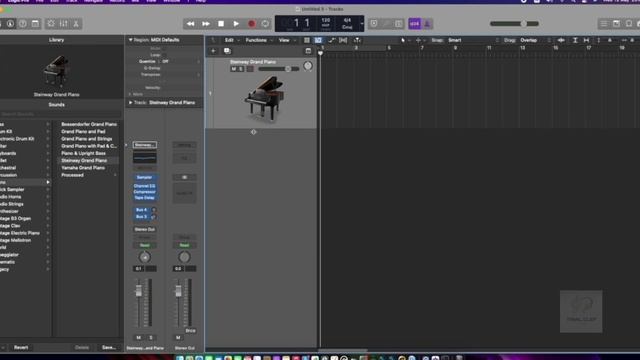640x360 pixels.
Task: Click the tempo value 120 in the LCD
Action: 326,20
